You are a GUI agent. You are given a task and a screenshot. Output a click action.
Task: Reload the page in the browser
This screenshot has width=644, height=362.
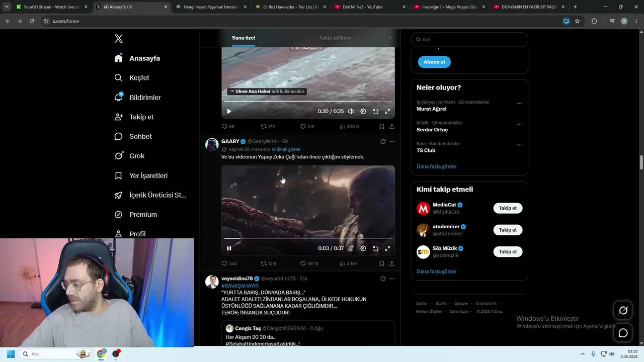pyautogui.click(x=32, y=21)
